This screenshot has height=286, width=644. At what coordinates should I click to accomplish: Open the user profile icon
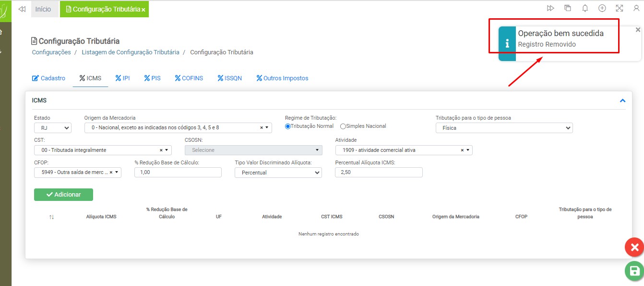[636, 8]
